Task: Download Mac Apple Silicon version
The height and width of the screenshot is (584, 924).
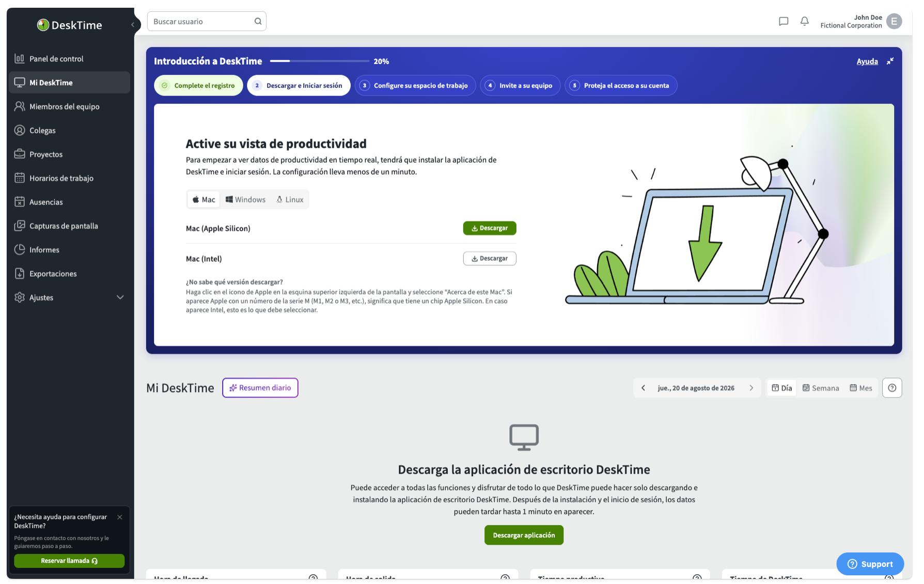Action: 490,228
